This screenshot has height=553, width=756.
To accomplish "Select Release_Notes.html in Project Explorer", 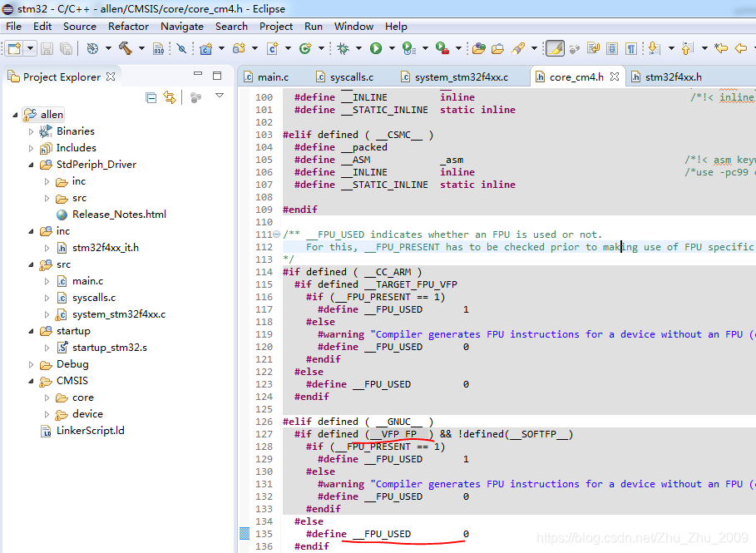I will point(119,215).
